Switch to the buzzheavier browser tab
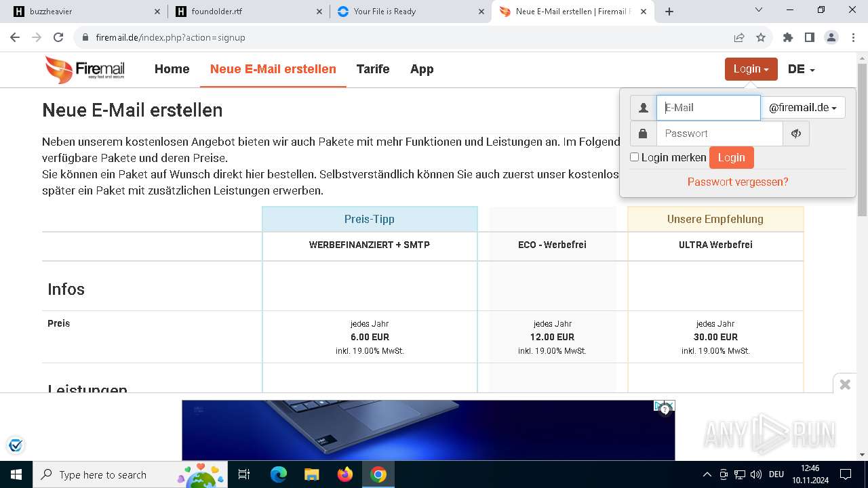 pos(85,12)
